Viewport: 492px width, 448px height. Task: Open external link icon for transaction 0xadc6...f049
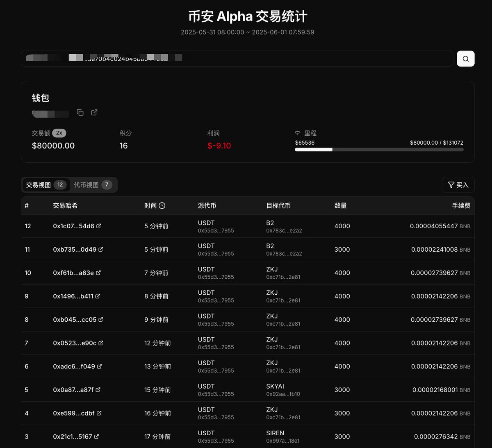99,366
